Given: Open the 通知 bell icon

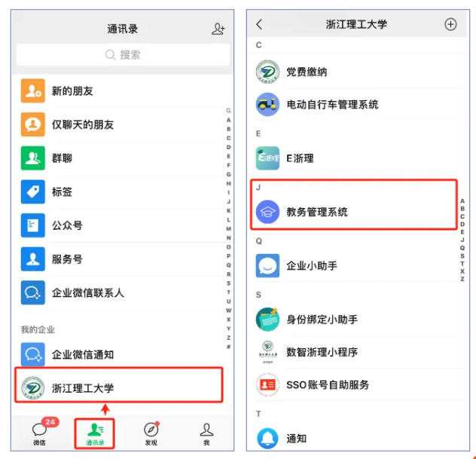Looking at the screenshot, I should click(267, 439).
